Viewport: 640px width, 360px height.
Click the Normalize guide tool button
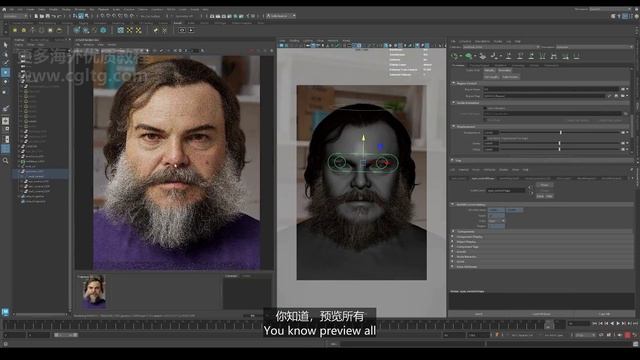click(x=504, y=70)
